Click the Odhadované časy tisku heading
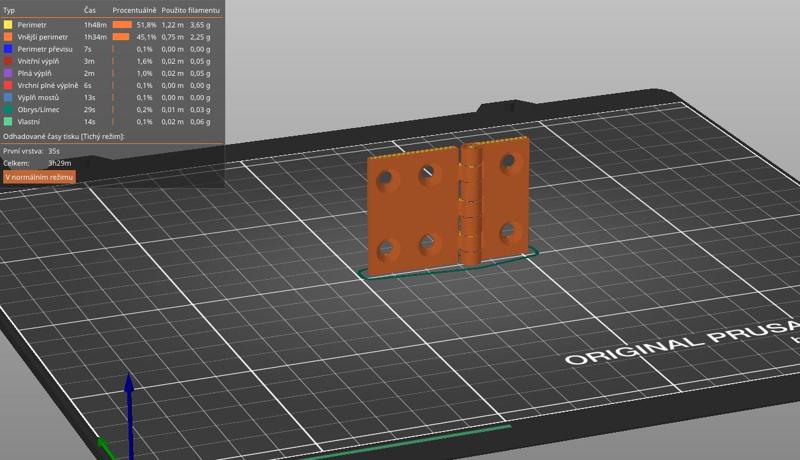Image resolution: width=800 pixels, height=460 pixels. pyautogui.click(x=64, y=136)
